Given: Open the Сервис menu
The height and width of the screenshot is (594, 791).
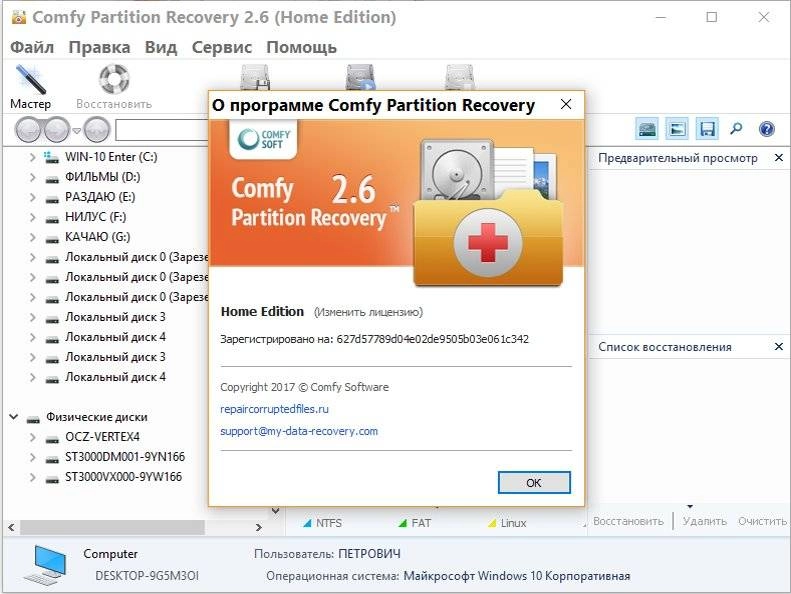Looking at the screenshot, I should click(x=222, y=47).
